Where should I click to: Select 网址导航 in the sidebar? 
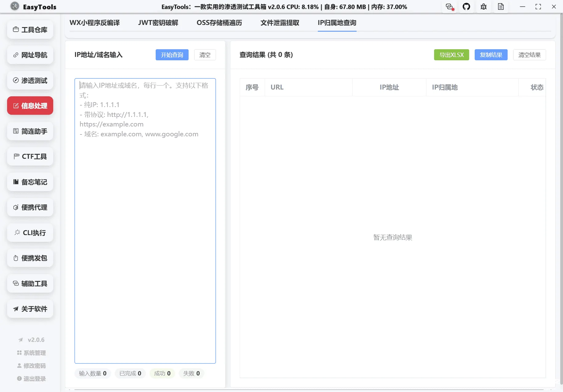click(30, 55)
